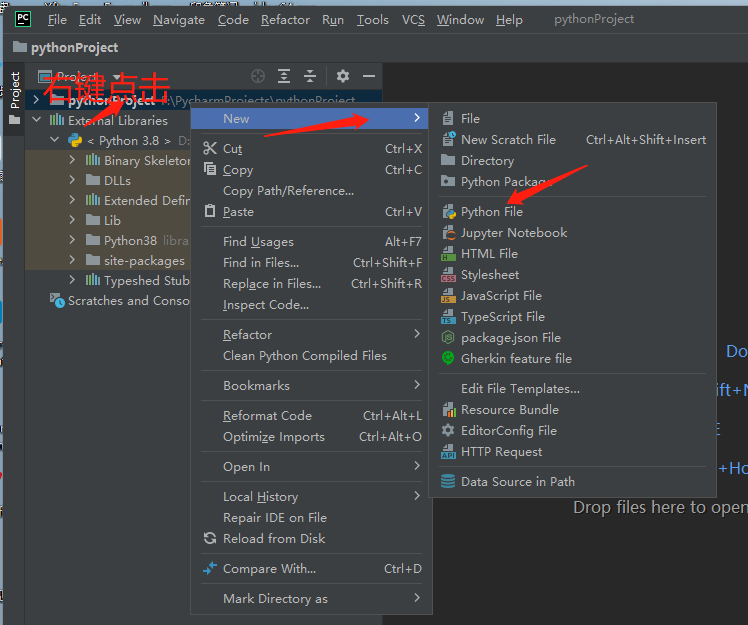This screenshot has height=625, width=748.
Task: Expand the pythonProject root node arrow
Action: (36, 100)
